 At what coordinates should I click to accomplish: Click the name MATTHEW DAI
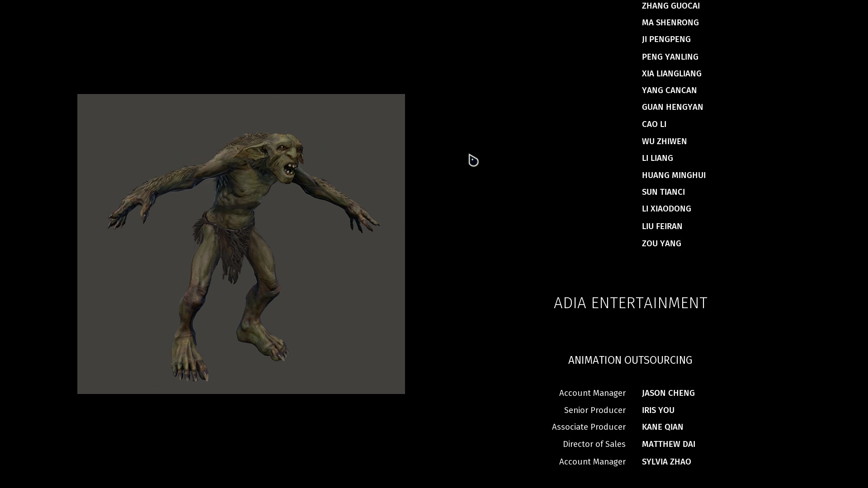coord(668,444)
